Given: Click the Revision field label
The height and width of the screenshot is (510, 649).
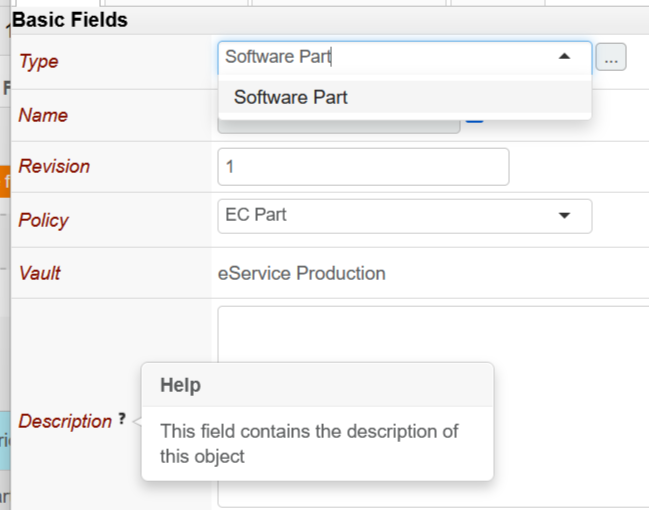Looking at the screenshot, I should (54, 166).
